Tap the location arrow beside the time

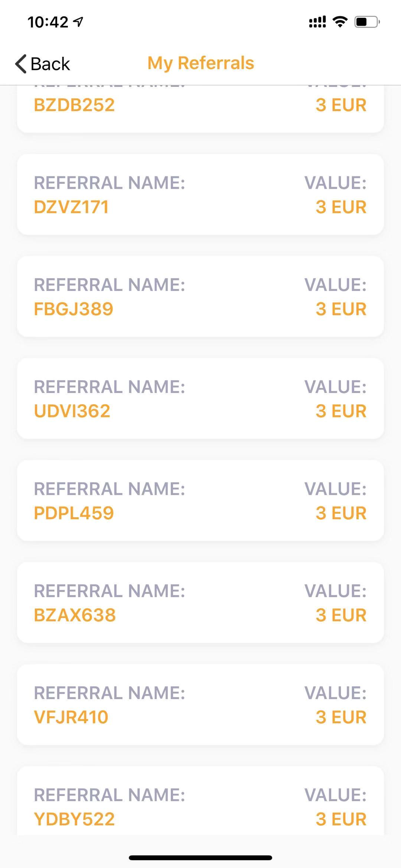click(x=78, y=22)
